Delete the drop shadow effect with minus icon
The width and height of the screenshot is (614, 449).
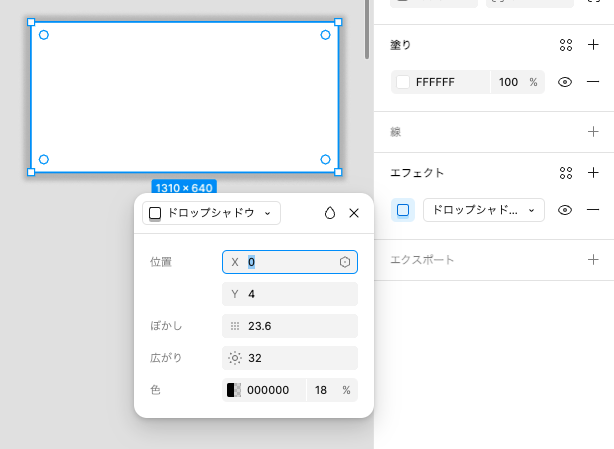(x=593, y=210)
